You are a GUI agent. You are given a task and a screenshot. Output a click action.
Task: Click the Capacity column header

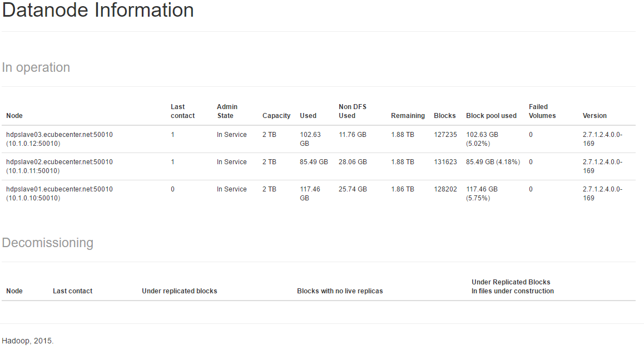pos(276,115)
